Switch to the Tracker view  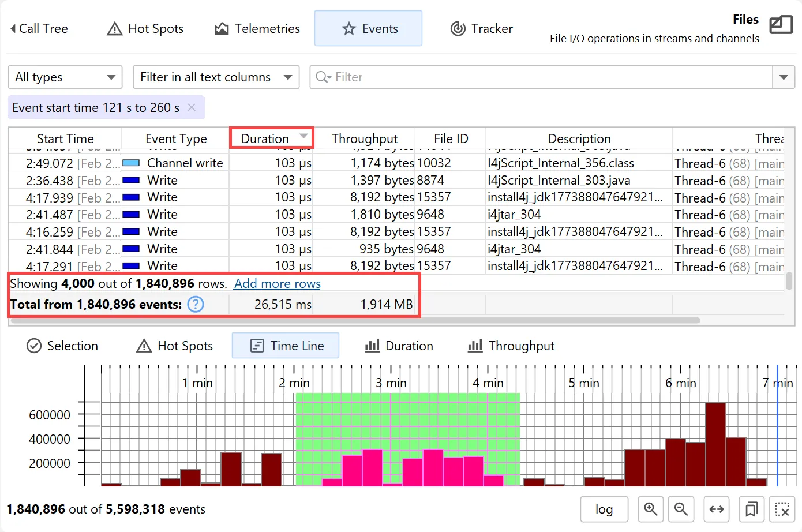(x=481, y=28)
